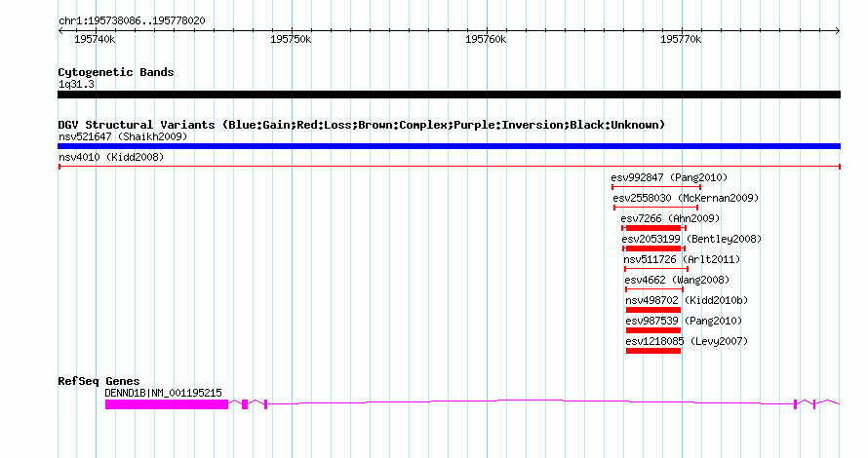Open the DGV Structural Variants track title
The height and width of the screenshot is (458, 868).
click(362, 125)
